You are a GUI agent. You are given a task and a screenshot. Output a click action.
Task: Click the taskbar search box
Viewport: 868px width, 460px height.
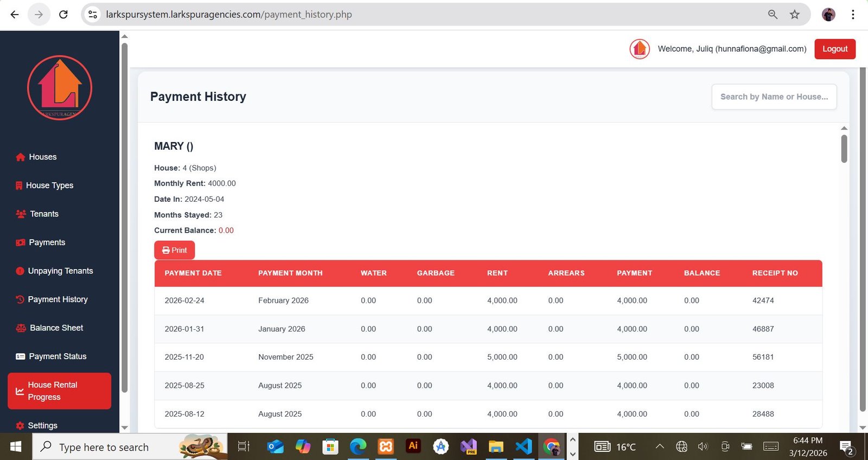coord(130,446)
